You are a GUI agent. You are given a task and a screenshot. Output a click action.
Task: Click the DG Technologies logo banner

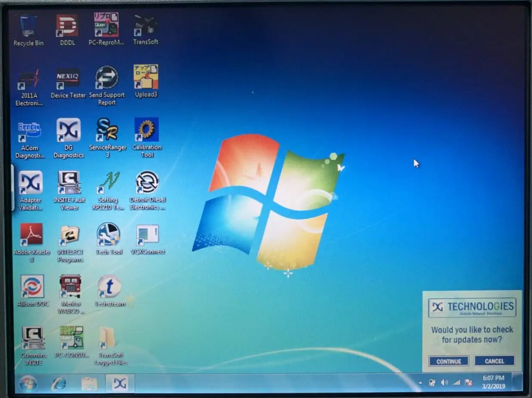(472, 307)
